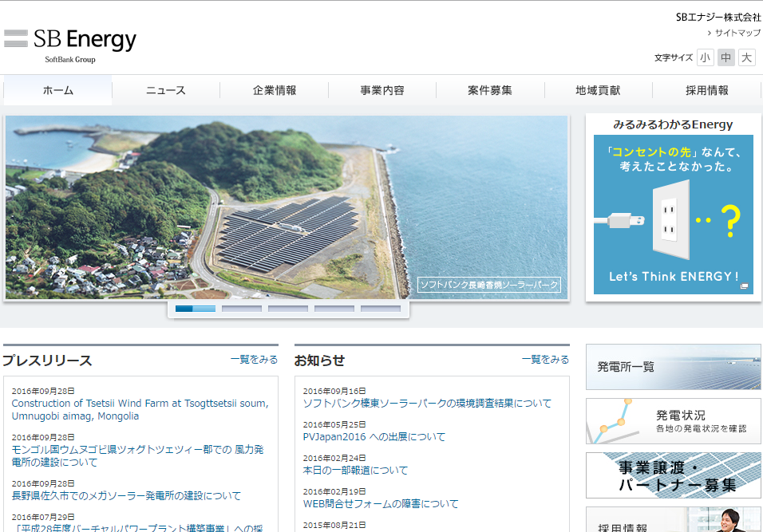Set font size to 大
Viewport: 763px width, 532px height.
pyautogui.click(x=746, y=58)
